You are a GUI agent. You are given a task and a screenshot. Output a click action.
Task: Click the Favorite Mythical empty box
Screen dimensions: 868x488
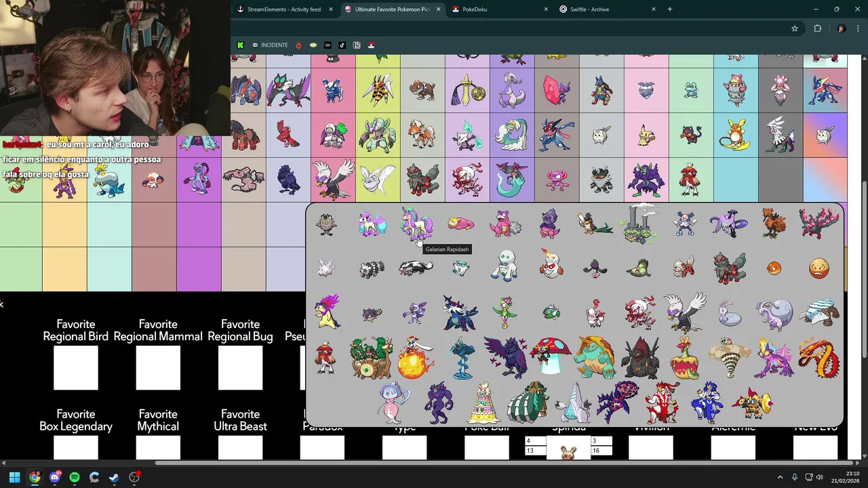(x=158, y=448)
